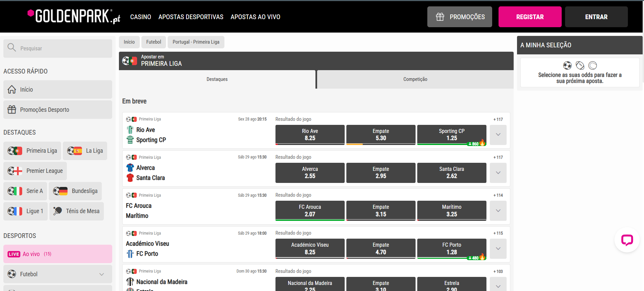Switch to the Destaques tab
The height and width of the screenshot is (291, 644).
pos(217,79)
